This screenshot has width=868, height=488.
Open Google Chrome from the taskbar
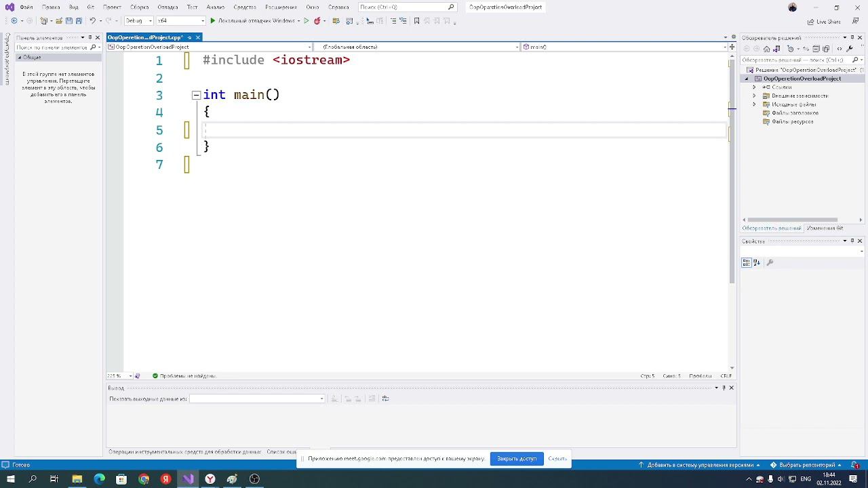click(144, 479)
